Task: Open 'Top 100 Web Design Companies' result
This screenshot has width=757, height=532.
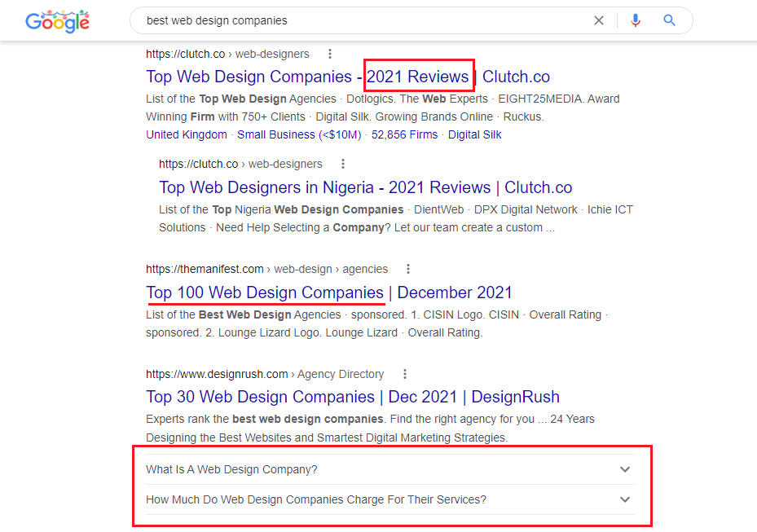Action: point(328,292)
